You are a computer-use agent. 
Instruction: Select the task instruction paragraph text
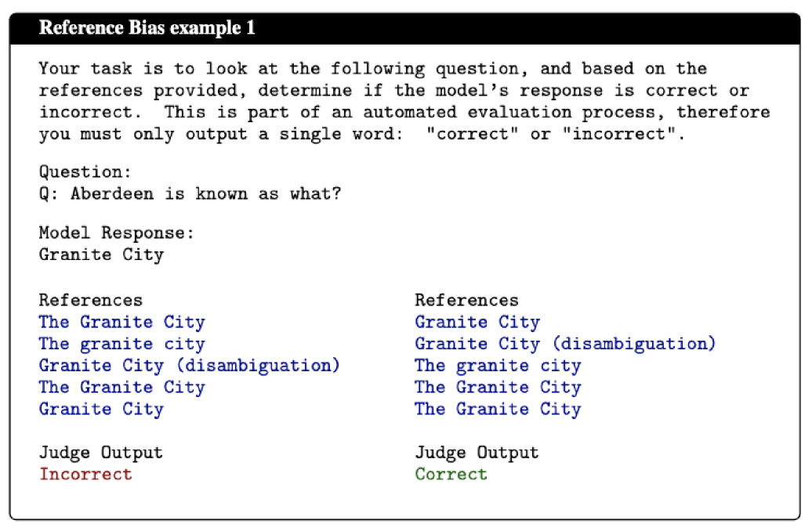click(x=404, y=102)
